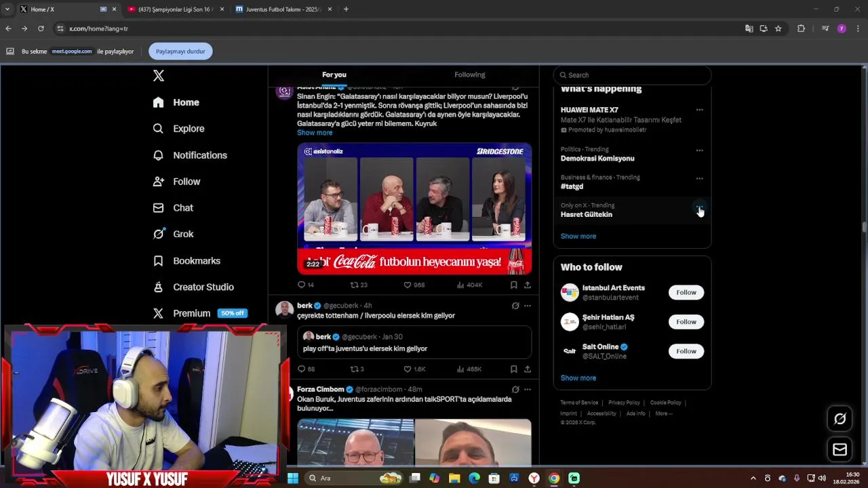868x488 pixels.
Task: Show hidden system tray icons
Action: (753, 479)
